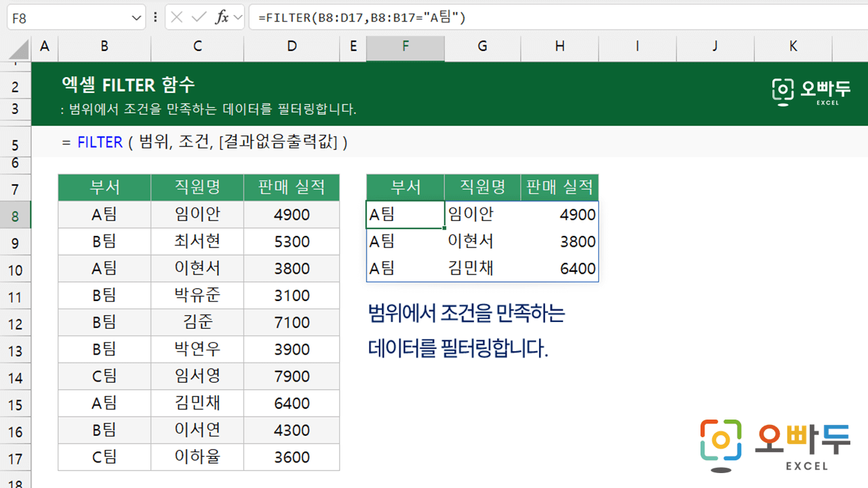Screen dimensions: 868x488
Task: Select 4900 in the filtered results
Action: click(559, 215)
